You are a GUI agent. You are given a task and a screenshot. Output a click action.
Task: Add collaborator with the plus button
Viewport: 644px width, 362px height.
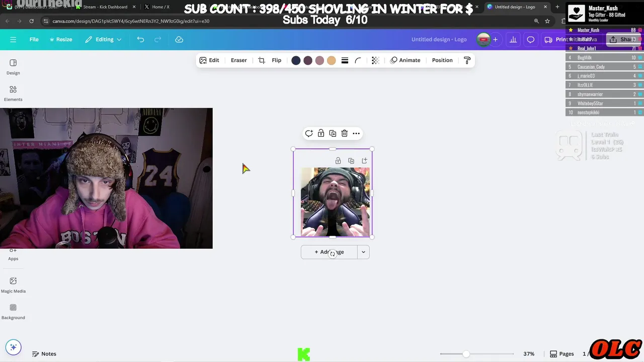click(495, 39)
